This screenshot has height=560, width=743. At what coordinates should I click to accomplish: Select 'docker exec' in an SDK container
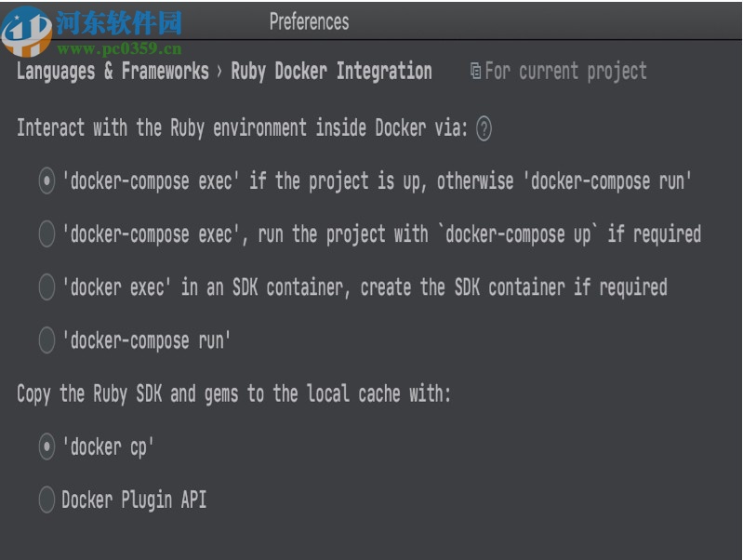coord(46,287)
